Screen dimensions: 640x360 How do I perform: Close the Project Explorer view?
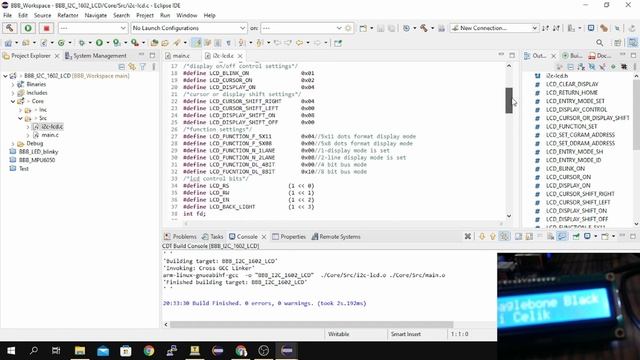click(x=57, y=56)
